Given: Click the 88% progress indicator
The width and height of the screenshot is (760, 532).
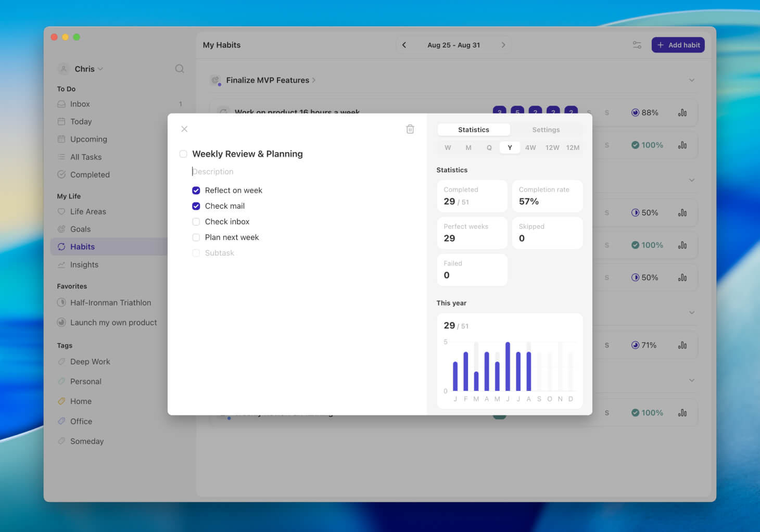Looking at the screenshot, I should tap(645, 112).
